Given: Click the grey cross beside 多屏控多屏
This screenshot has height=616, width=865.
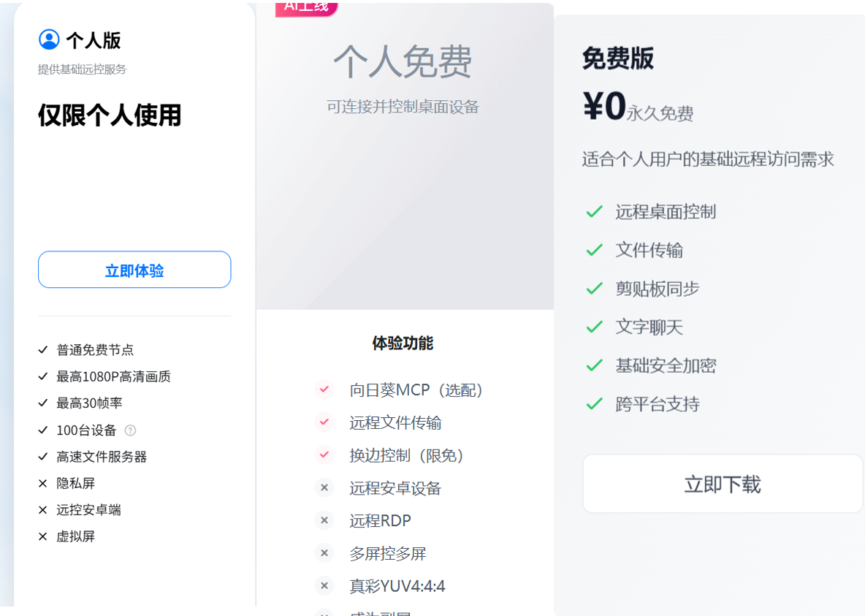Looking at the screenshot, I should [x=324, y=553].
